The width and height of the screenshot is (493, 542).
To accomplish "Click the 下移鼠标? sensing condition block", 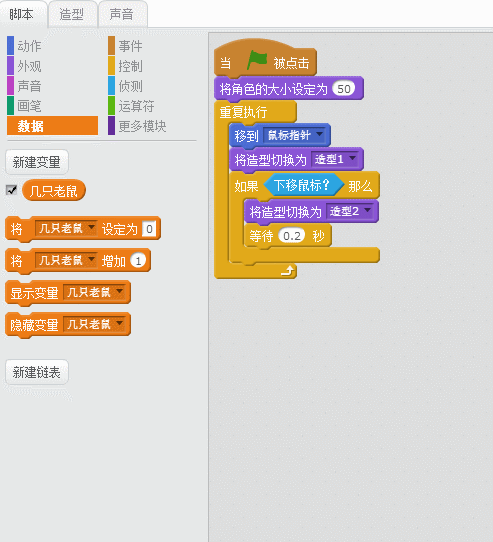I will (x=304, y=186).
